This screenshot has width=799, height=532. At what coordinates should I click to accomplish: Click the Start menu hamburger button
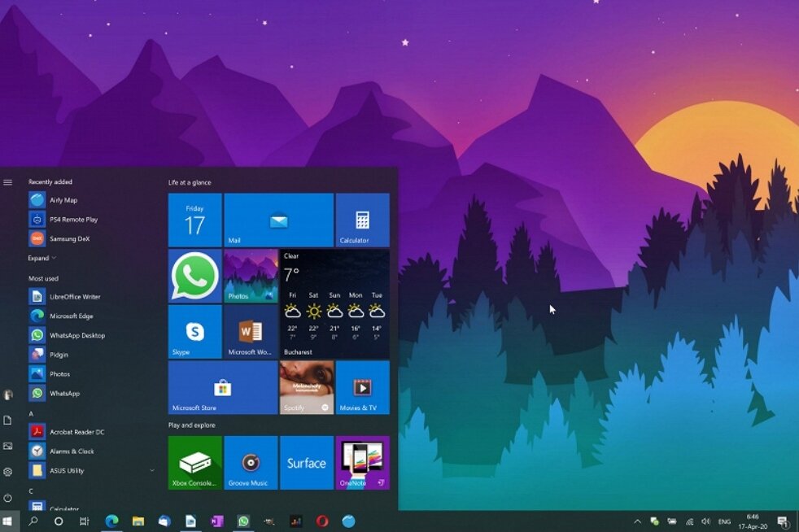[7, 182]
